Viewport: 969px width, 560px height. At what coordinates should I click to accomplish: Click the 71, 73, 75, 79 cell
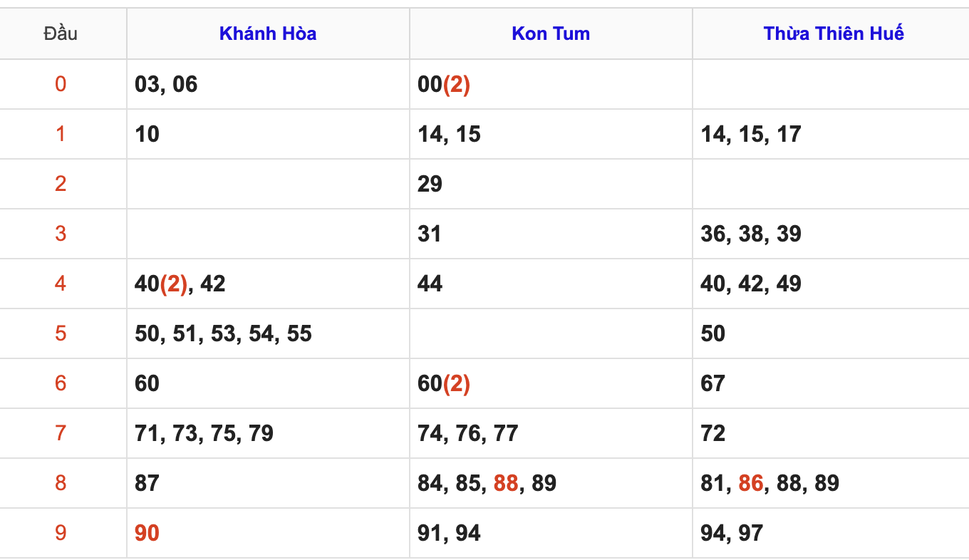click(x=204, y=433)
